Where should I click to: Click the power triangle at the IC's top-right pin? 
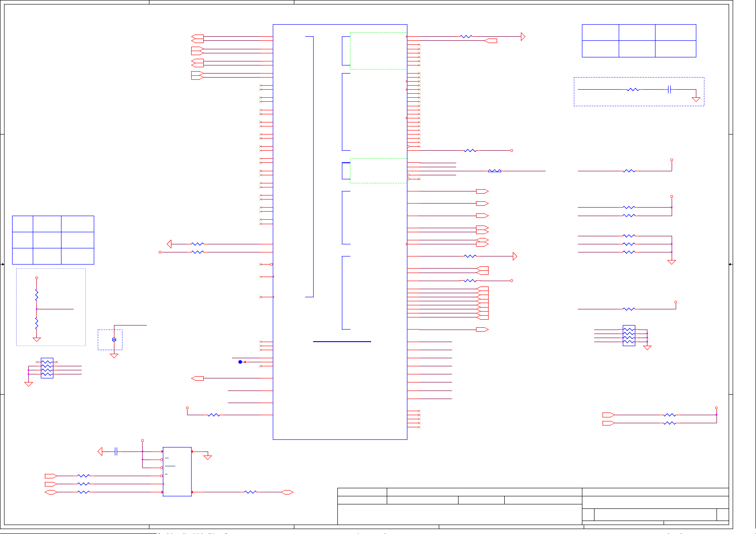coord(523,37)
